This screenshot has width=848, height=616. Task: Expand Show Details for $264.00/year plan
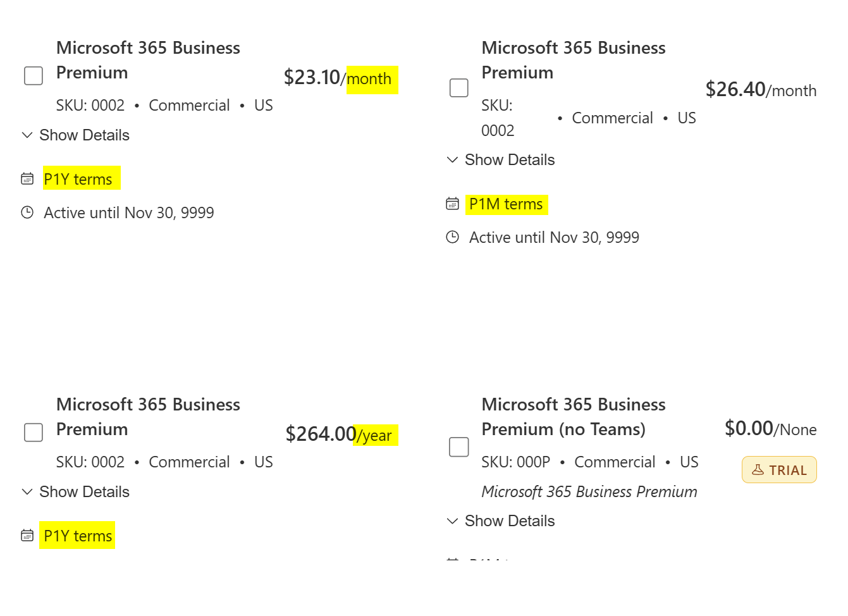pyautogui.click(x=75, y=492)
